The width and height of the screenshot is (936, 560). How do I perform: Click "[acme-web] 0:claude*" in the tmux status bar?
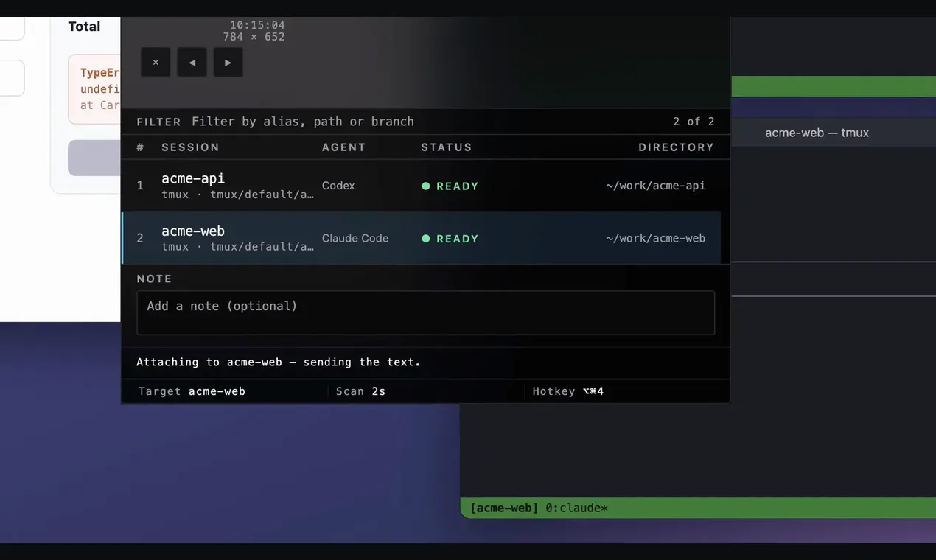539,508
